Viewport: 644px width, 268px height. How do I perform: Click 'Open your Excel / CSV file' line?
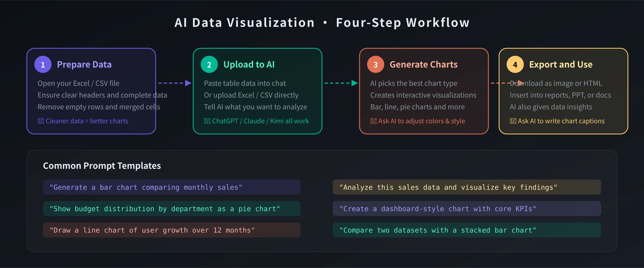coord(79,83)
